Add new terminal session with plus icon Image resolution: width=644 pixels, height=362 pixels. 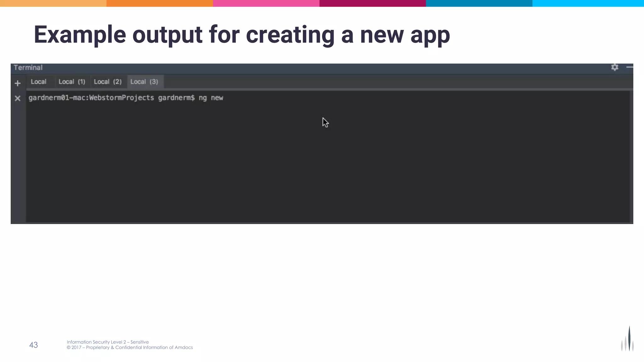click(18, 83)
